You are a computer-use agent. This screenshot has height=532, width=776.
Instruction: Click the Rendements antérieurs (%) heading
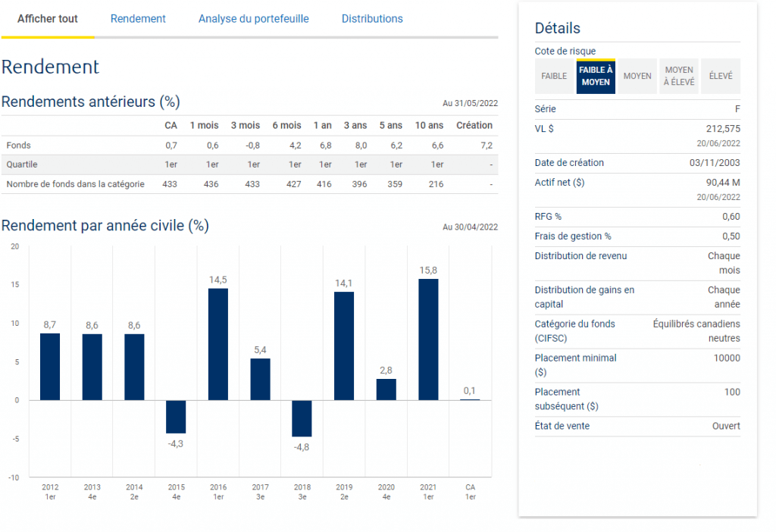(x=91, y=102)
